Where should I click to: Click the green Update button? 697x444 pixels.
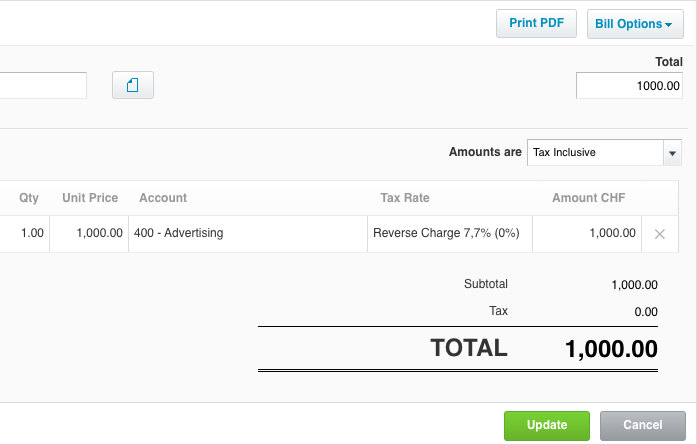point(547,425)
